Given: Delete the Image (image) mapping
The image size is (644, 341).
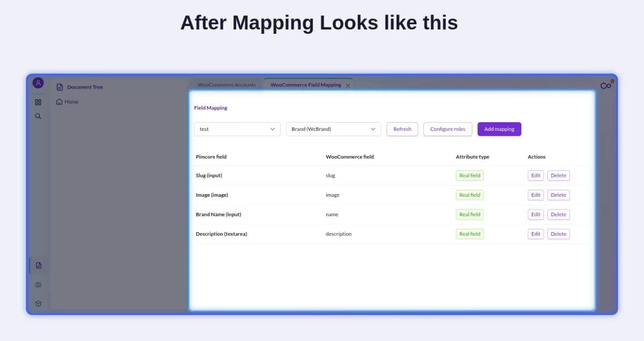Looking at the screenshot, I should point(559,195).
